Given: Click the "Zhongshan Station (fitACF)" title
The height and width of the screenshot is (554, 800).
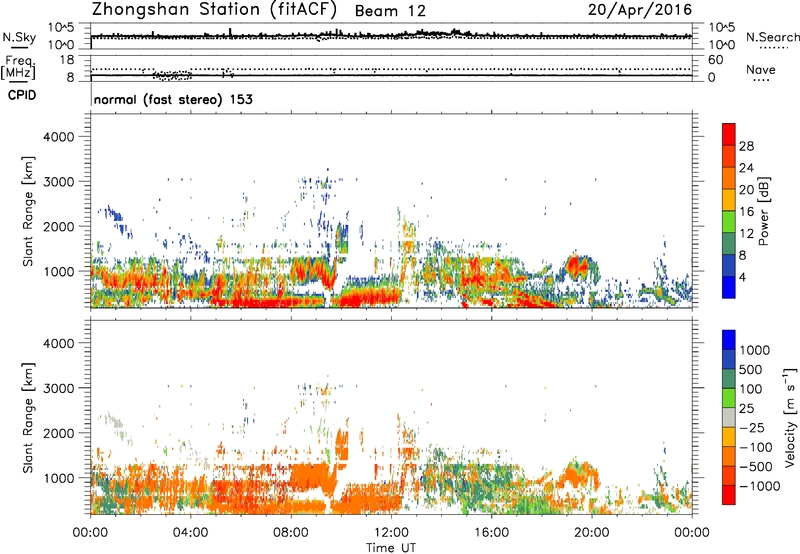Looking at the screenshot, I should [214, 10].
